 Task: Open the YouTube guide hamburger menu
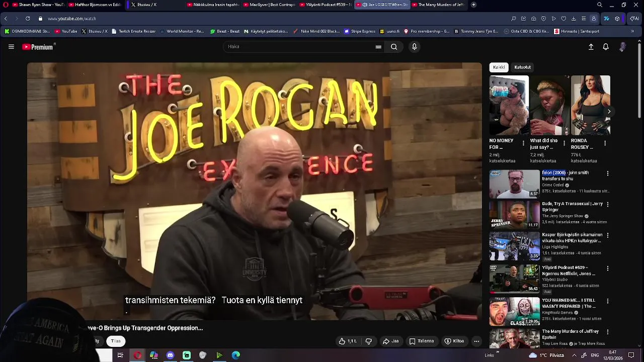(11, 47)
